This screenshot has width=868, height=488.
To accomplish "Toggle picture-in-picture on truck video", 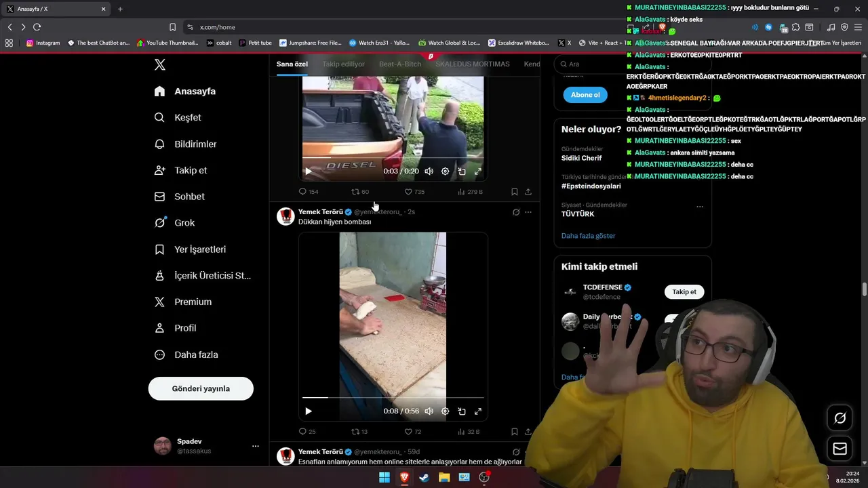I will point(461,171).
